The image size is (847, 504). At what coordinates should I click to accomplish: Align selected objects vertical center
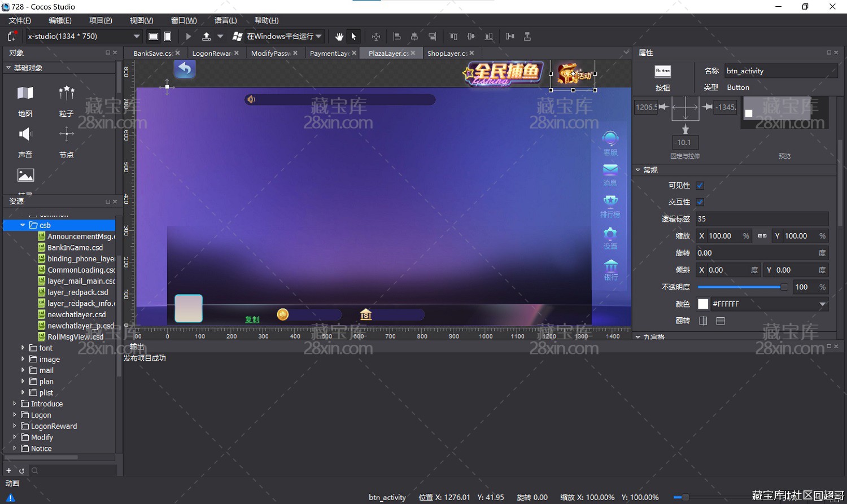471,36
